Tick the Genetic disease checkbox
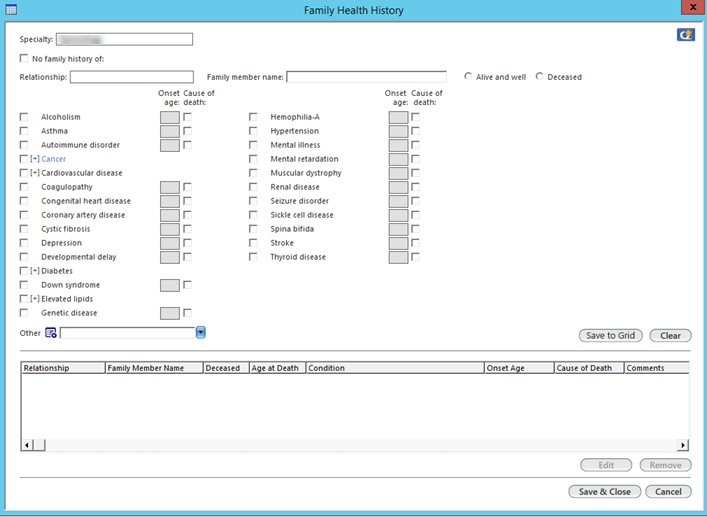 (x=24, y=312)
